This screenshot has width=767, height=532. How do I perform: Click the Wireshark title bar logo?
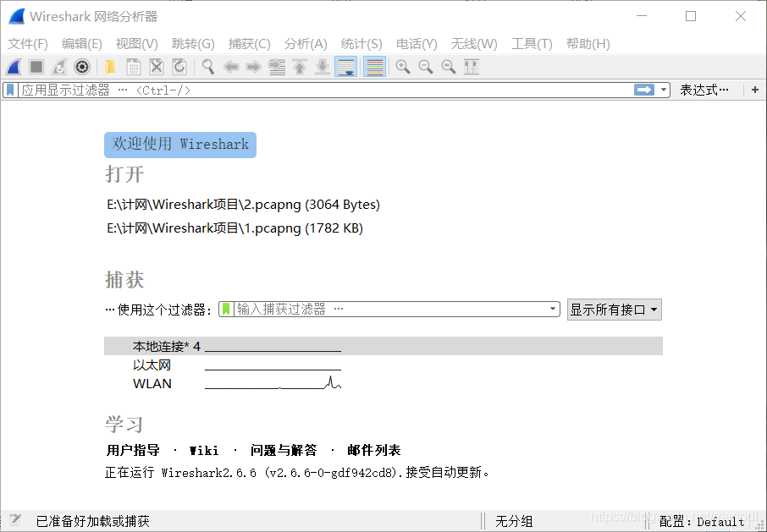(x=17, y=16)
